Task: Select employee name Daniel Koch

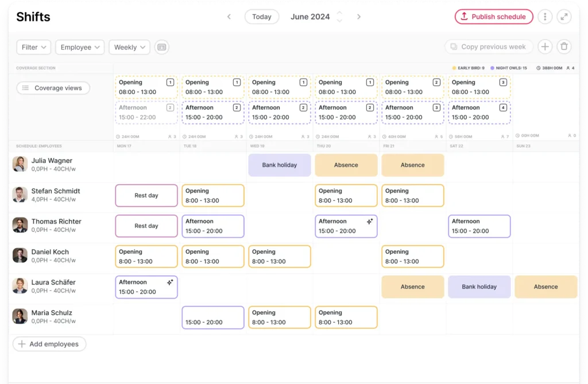Action: 50,251
